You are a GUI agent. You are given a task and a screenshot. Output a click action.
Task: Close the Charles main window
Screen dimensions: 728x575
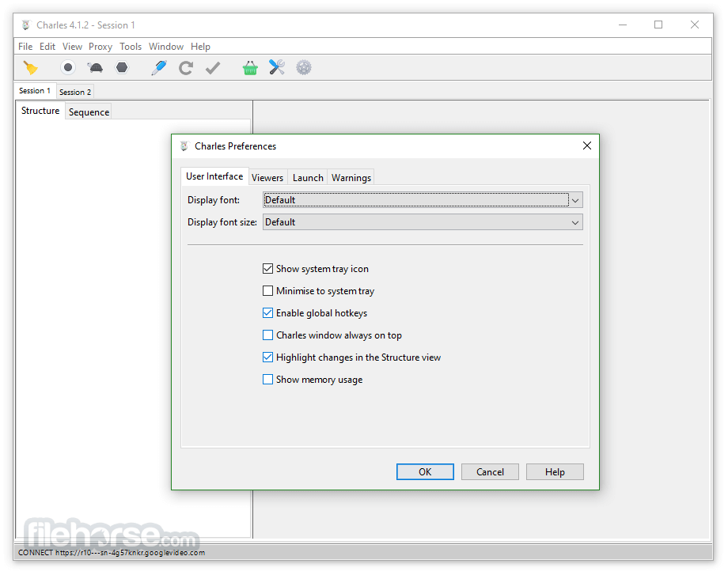click(x=695, y=25)
